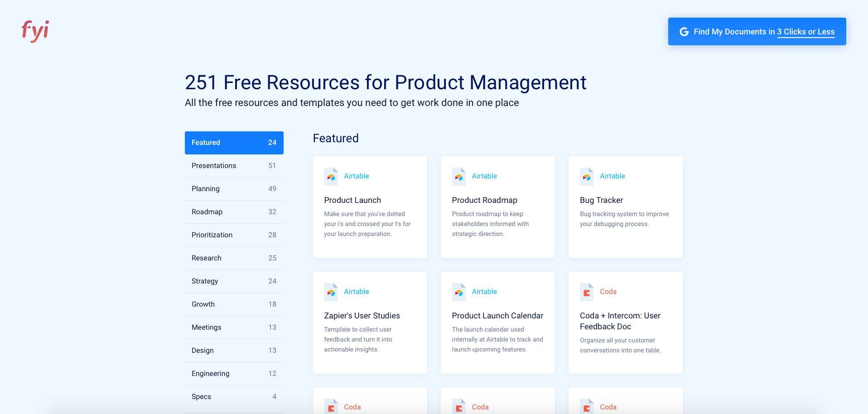
Task: Open the Bug Tracker title link
Action: coord(601,200)
